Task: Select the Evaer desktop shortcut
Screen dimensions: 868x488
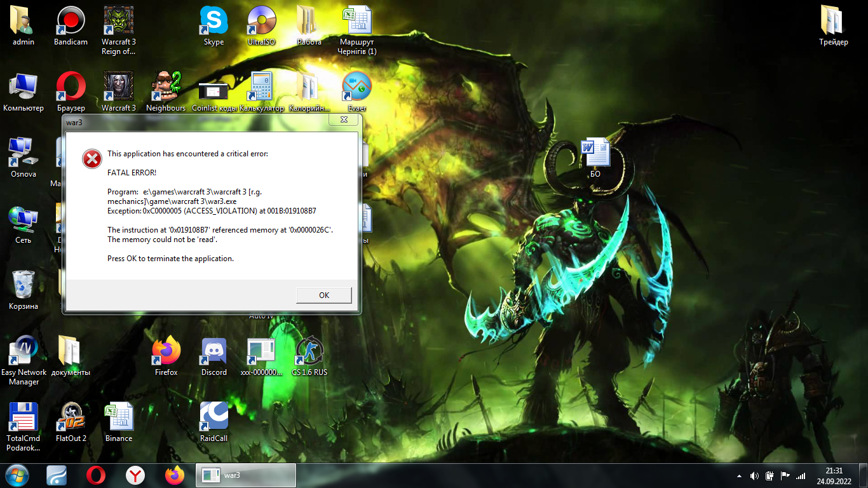Action: 356,92
